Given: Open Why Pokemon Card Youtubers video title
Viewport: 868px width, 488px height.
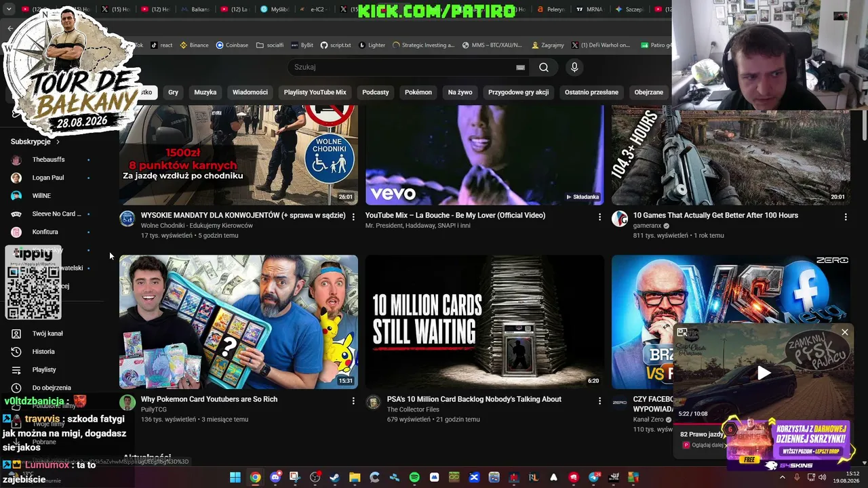Looking at the screenshot, I should point(209,399).
